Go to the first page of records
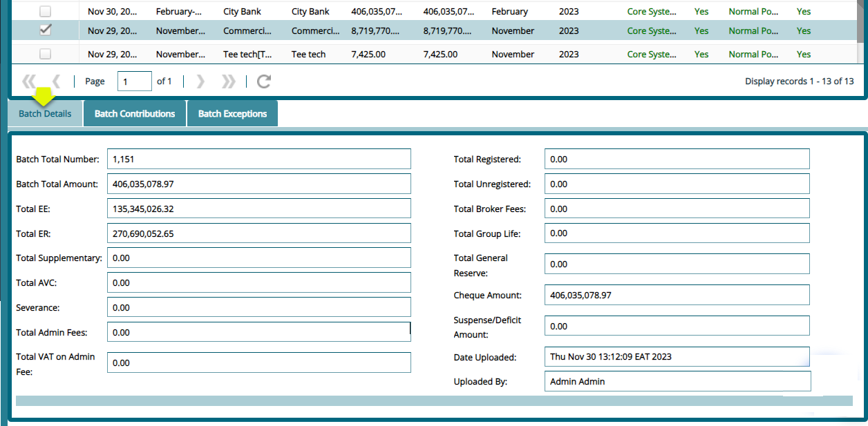Viewport: 868px width, 426px height. [28, 81]
